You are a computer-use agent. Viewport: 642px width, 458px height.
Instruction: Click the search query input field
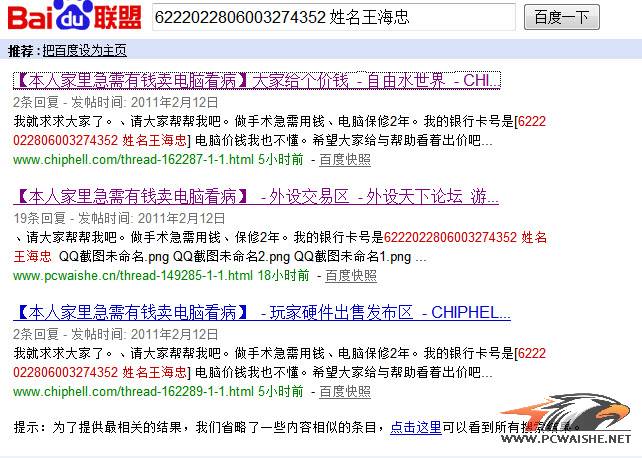click(334, 17)
